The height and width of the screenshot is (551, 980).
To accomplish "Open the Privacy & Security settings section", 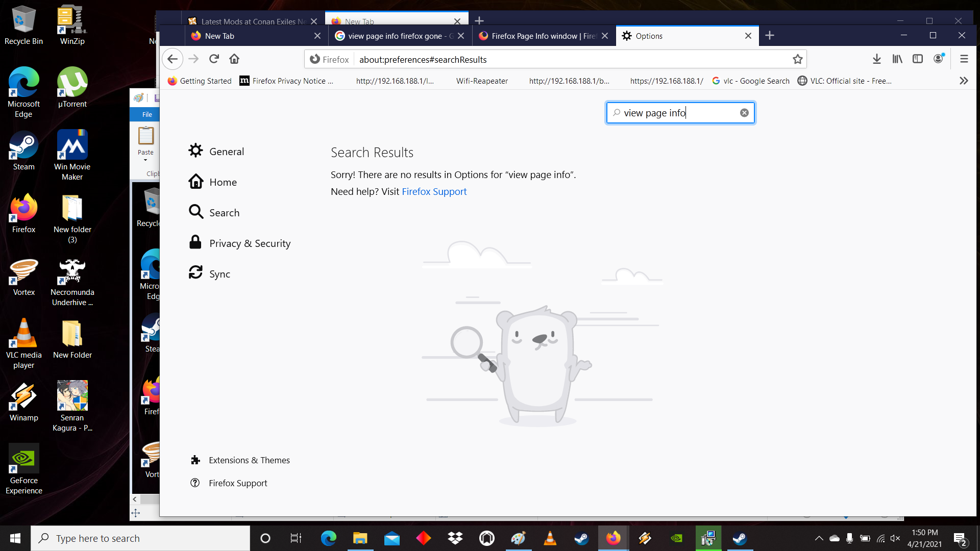I will tap(250, 243).
